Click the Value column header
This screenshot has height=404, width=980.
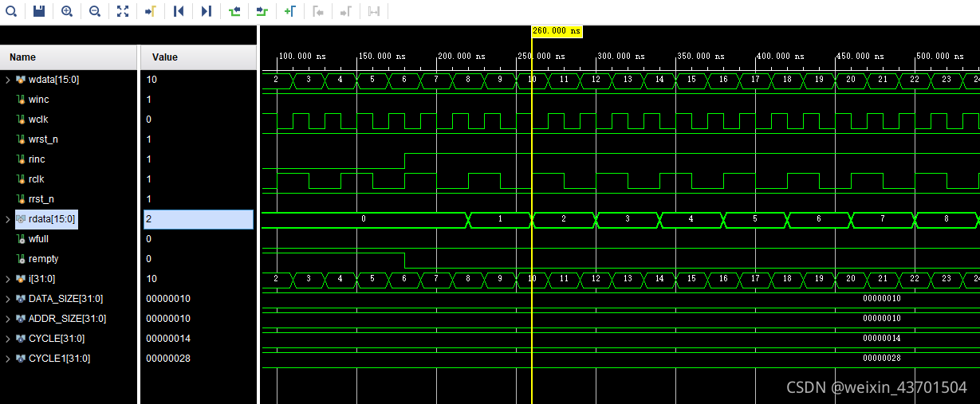pyautogui.click(x=165, y=57)
